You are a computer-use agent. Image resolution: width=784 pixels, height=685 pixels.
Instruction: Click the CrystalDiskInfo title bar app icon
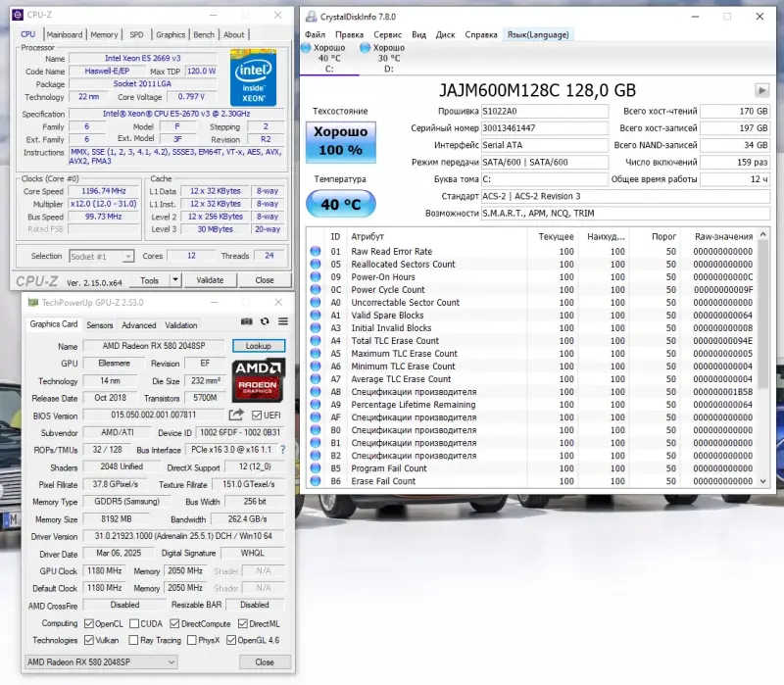(311, 17)
